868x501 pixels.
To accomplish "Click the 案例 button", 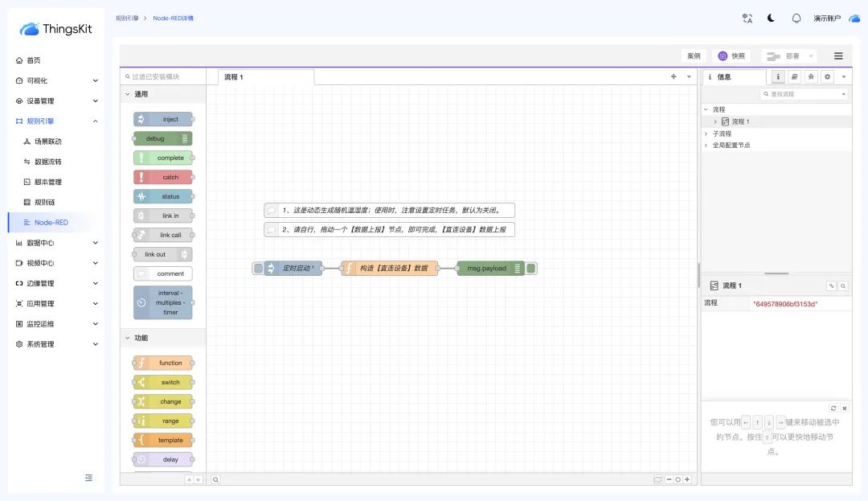I will pyautogui.click(x=694, y=56).
